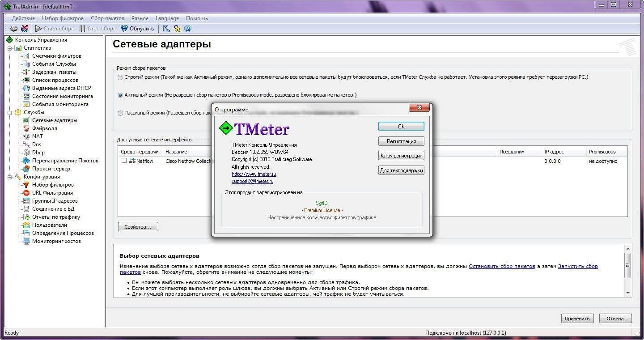Image resolution: width=644 pixels, height=340 pixels.
Task: Click the Файрволл shield icon
Action: coord(26,128)
